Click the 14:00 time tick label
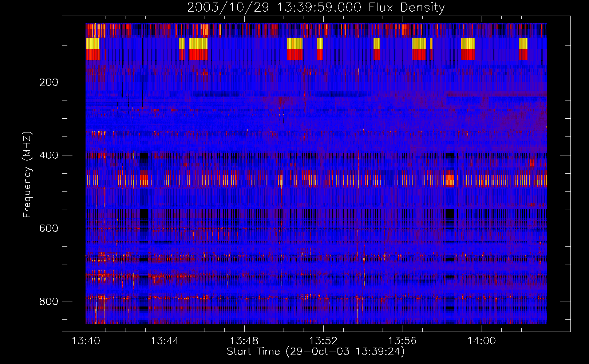This screenshot has height=364, width=589. pyautogui.click(x=482, y=341)
